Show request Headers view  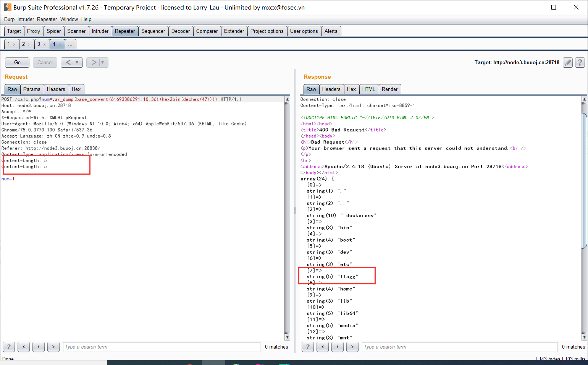[56, 89]
